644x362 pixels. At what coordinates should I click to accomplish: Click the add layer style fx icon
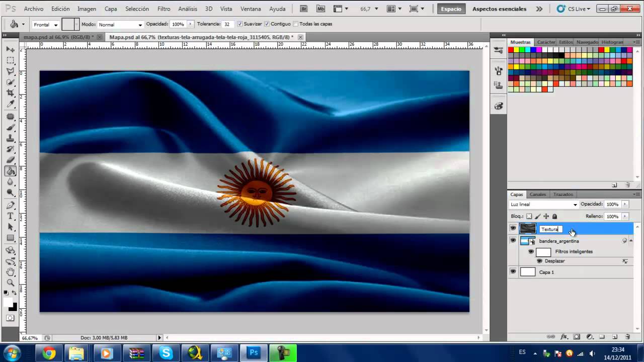(x=564, y=337)
